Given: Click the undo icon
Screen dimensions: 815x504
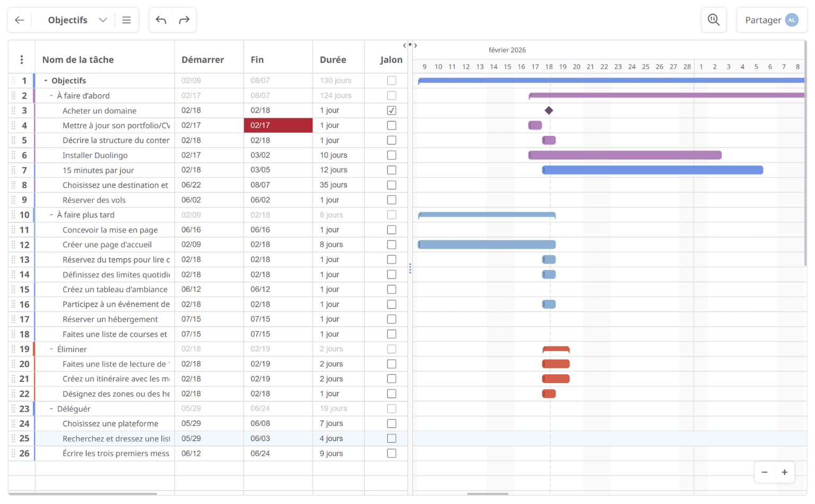Looking at the screenshot, I should point(161,20).
